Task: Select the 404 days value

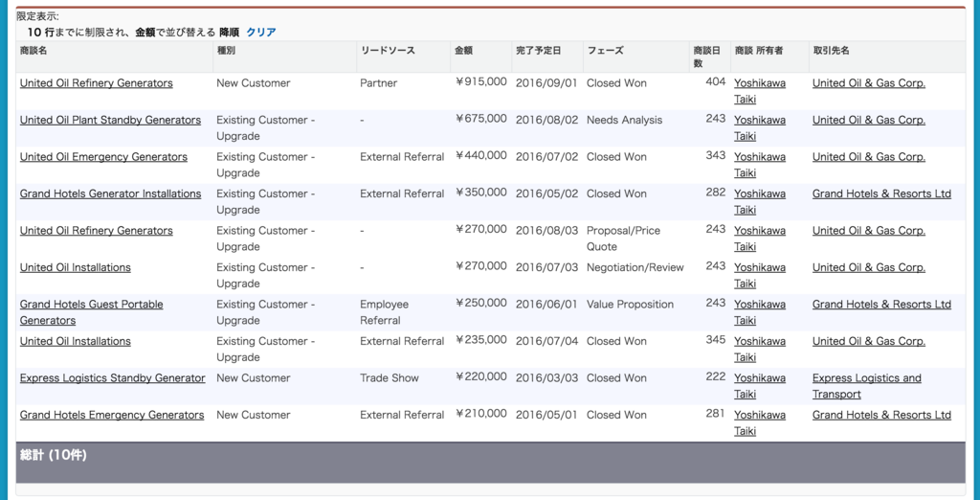Action: point(715,82)
